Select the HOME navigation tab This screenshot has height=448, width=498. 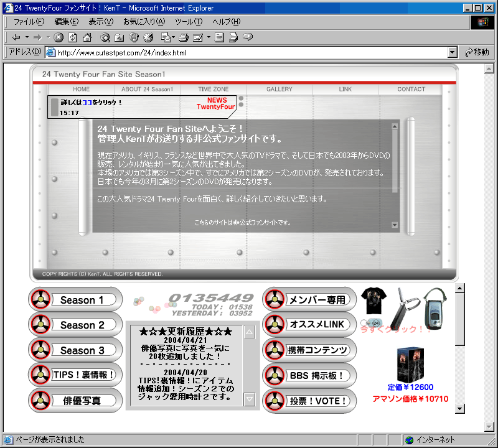pyautogui.click(x=81, y=89)
